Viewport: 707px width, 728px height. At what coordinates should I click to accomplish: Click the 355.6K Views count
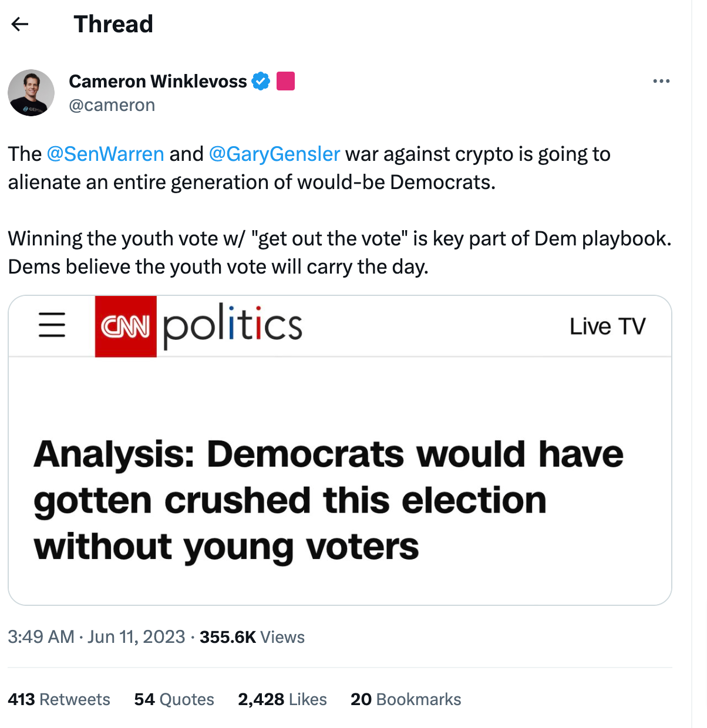coord(252,637)
